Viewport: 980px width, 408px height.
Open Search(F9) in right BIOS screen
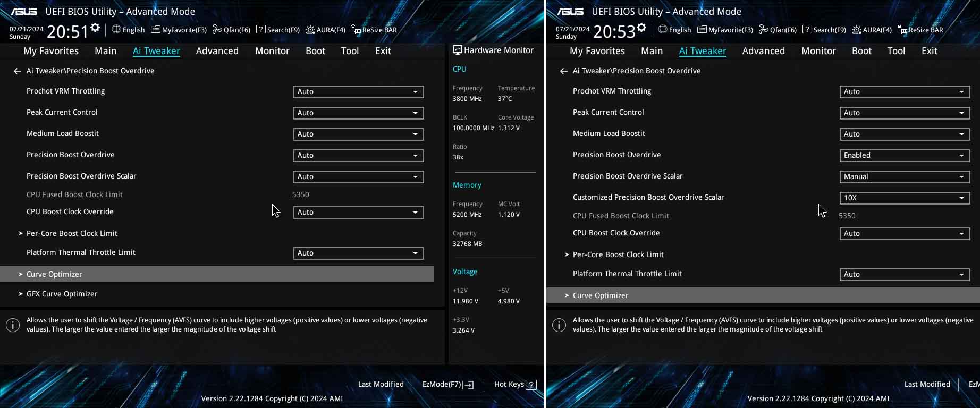(824, 30)
